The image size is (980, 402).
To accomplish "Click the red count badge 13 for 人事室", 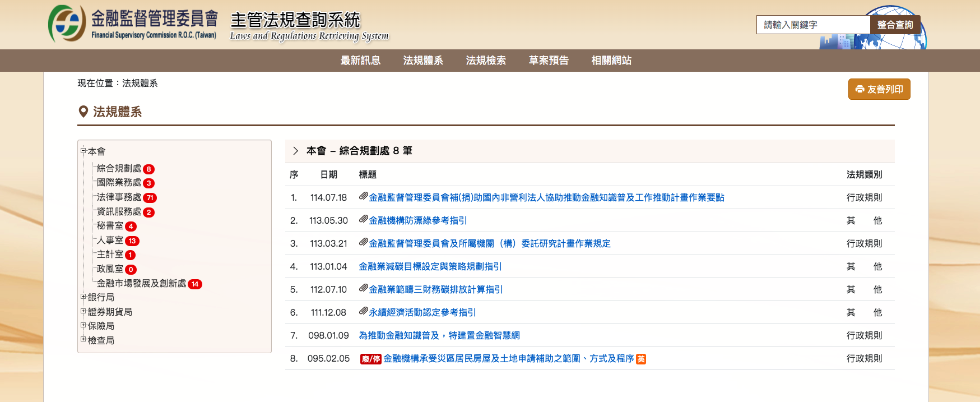I will point(132,241).
